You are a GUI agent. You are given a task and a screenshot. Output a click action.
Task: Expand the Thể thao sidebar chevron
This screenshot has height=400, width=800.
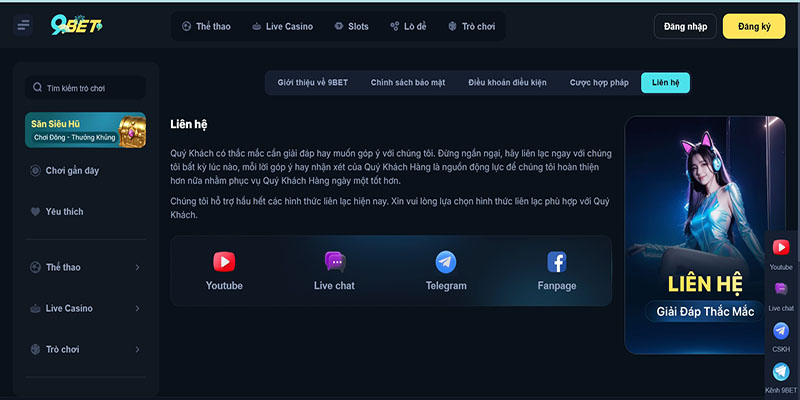tap(137, 267)
